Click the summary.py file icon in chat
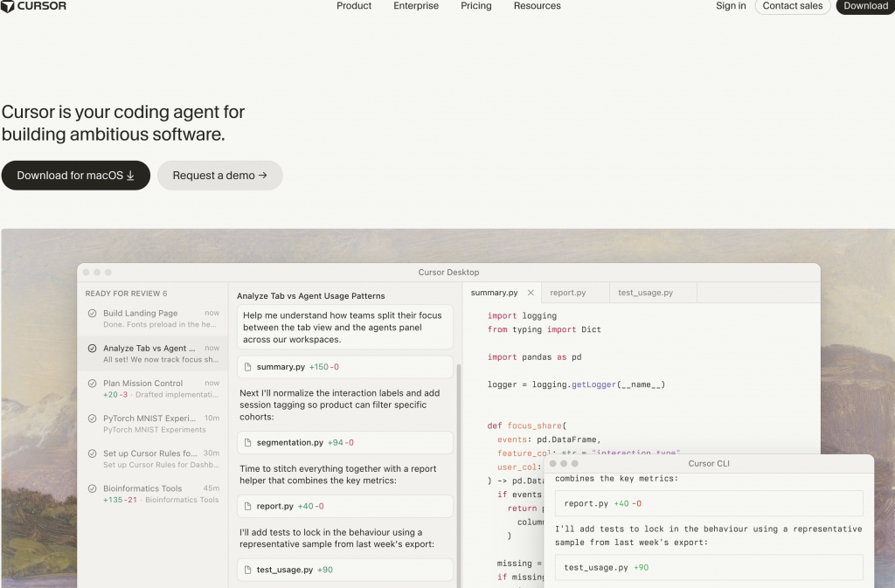Viewport: 895px width, 588px height. pyautogui.click(x=247, y=367)
